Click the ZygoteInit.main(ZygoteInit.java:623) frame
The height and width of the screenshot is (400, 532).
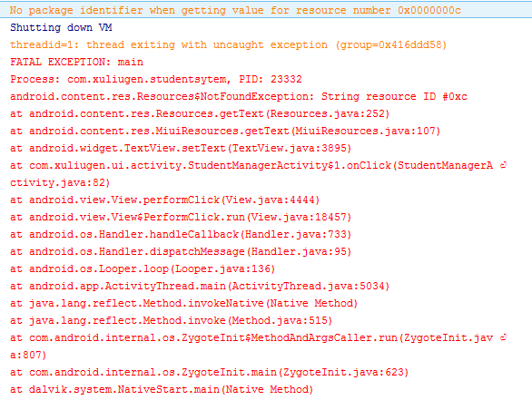point(209,373)
